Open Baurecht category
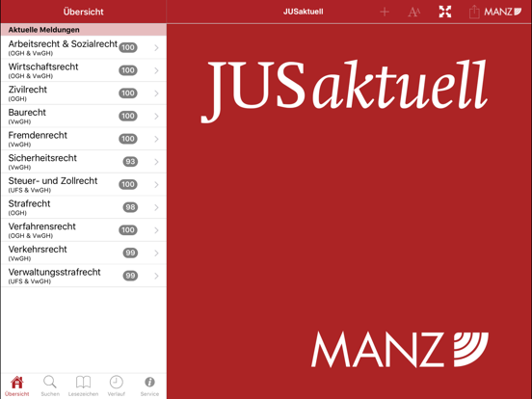This screenshot has height=399, width=532. click(84, 116)
